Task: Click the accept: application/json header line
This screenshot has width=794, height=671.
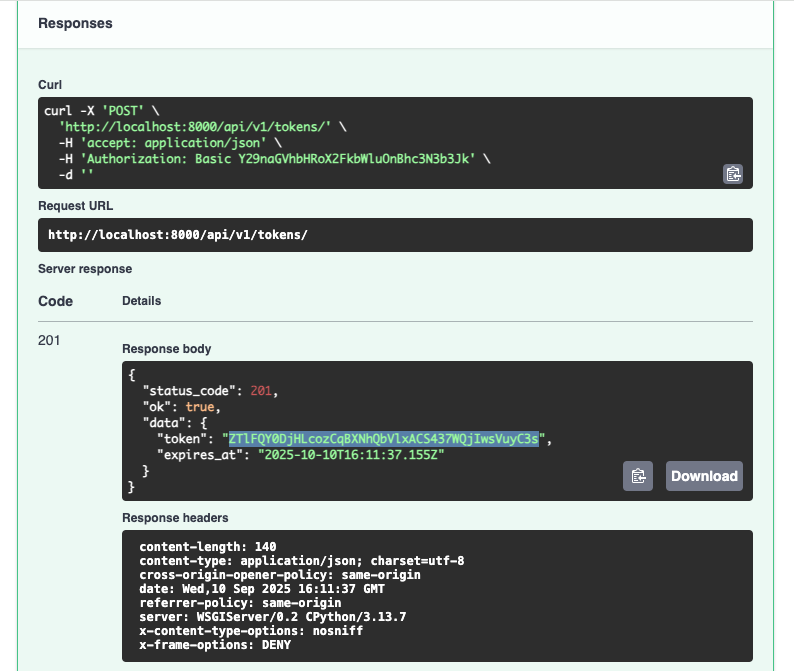Action: tap(170, 143)
